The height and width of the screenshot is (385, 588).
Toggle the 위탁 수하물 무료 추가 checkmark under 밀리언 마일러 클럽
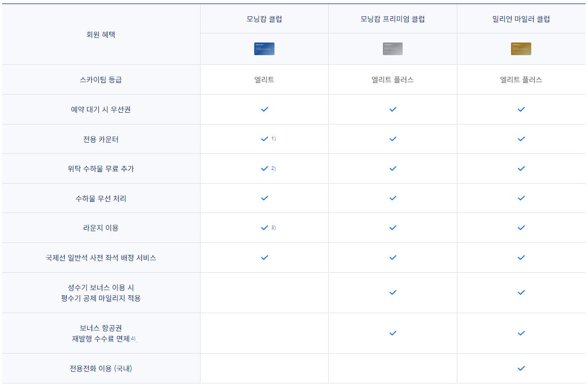click(x=521, y=168)
